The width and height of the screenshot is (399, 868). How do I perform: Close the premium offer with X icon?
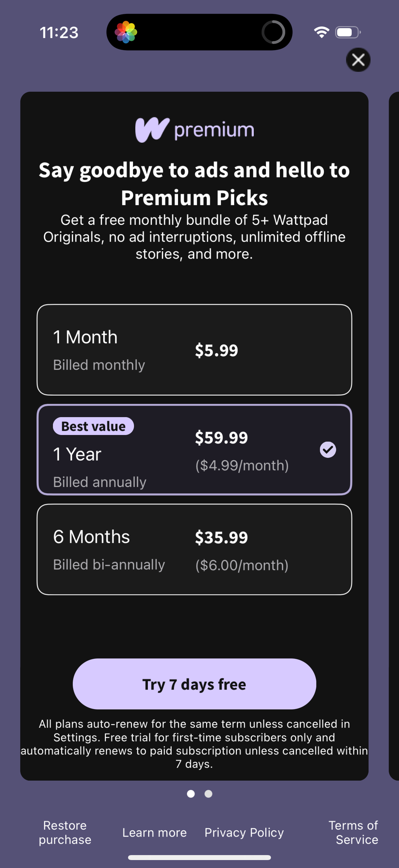click(x=358, y=60)
